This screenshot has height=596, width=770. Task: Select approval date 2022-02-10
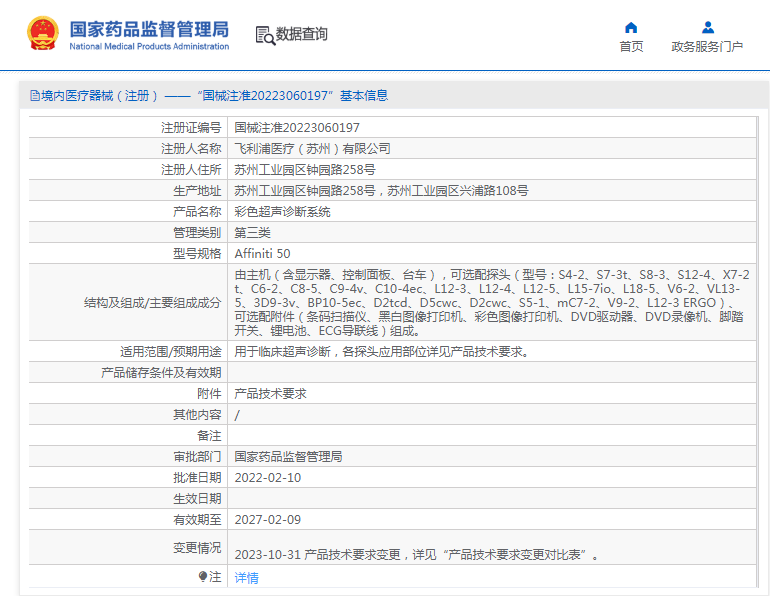pos(268,478)
